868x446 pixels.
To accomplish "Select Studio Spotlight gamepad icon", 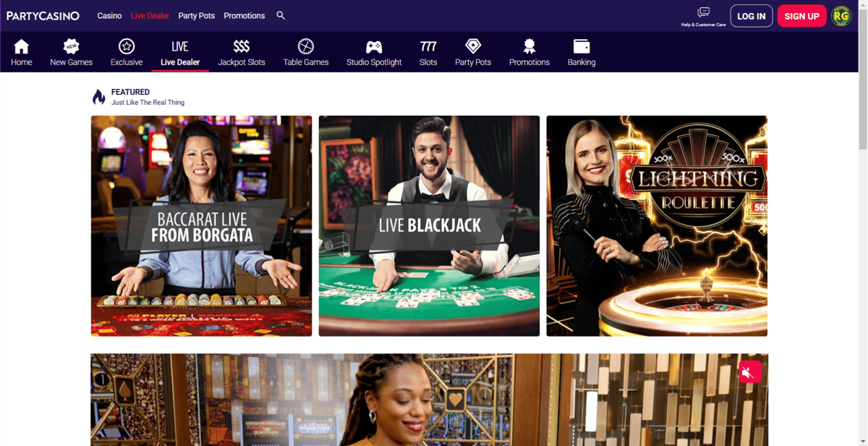I will click(x=374, y=47).
